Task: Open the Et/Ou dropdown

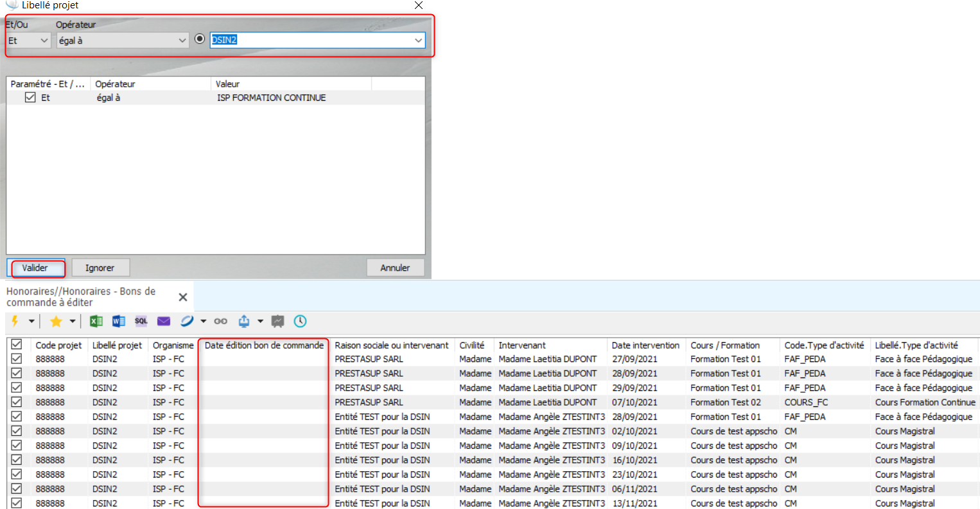Action: [29, 40]
